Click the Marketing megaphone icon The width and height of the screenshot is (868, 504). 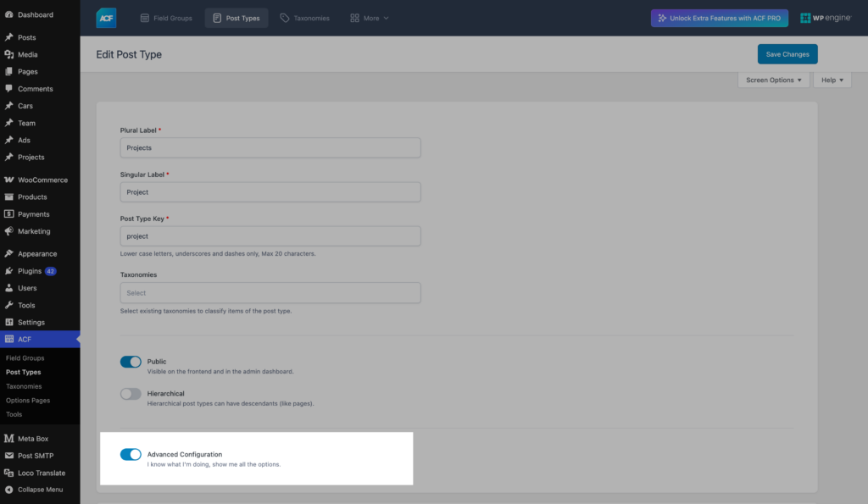pos(8,231)
